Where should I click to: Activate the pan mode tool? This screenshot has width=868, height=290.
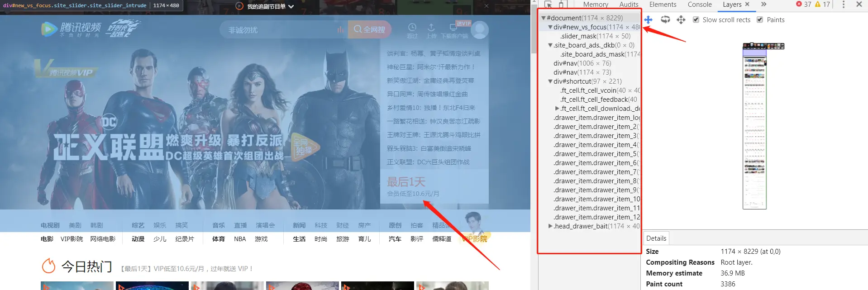[x=649, y=20]
